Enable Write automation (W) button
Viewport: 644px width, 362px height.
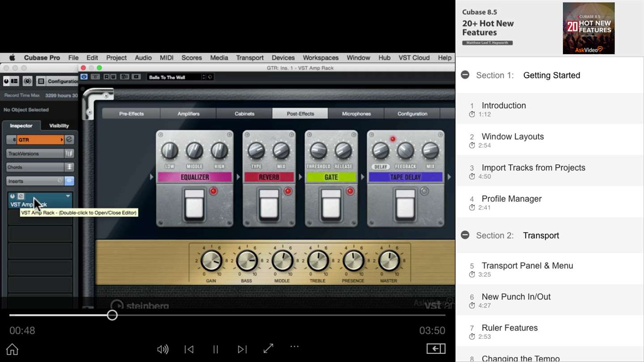tap(113, 77)
